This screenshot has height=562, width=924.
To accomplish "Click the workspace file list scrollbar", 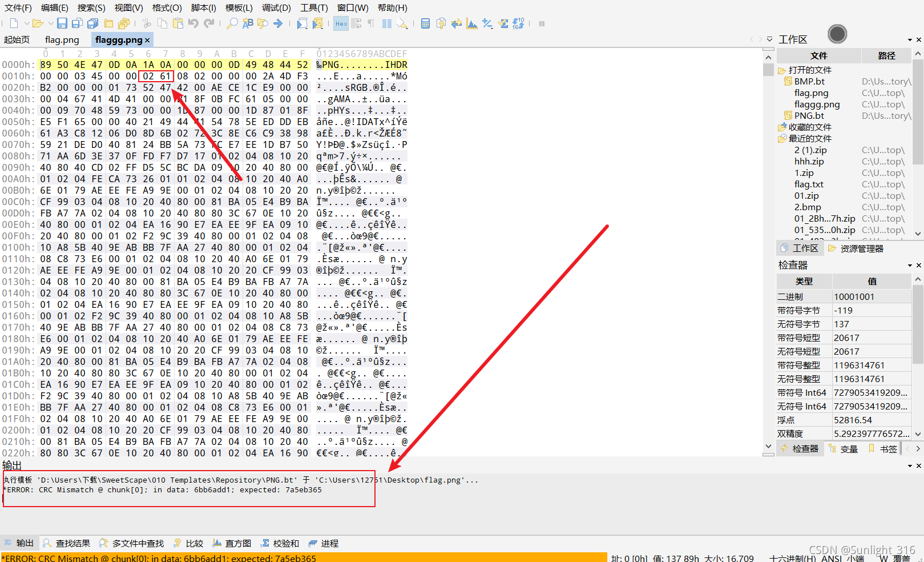I will tap(918, 143).
